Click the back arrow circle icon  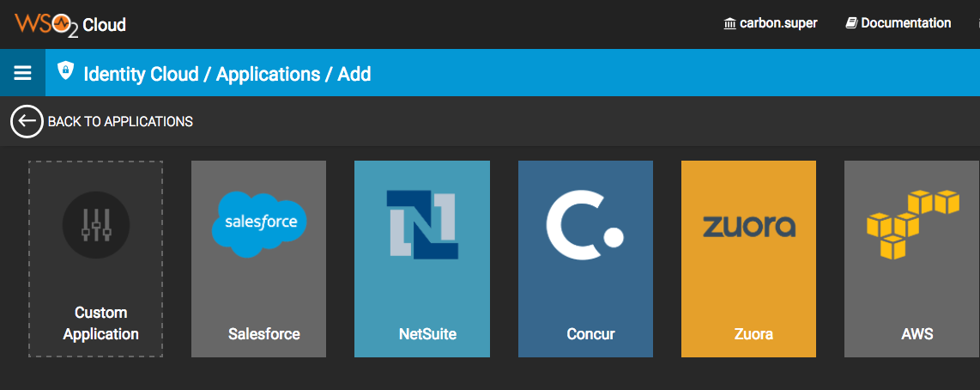point(27,121)
